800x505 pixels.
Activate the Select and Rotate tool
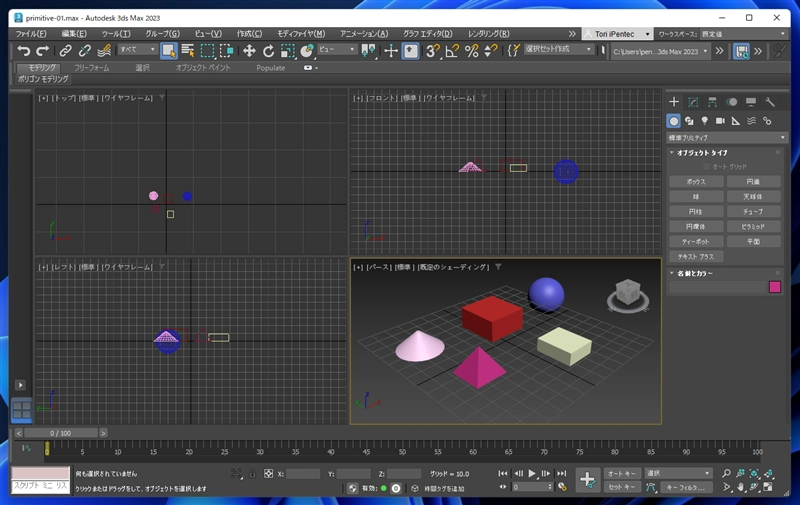(x=268, y=50)
